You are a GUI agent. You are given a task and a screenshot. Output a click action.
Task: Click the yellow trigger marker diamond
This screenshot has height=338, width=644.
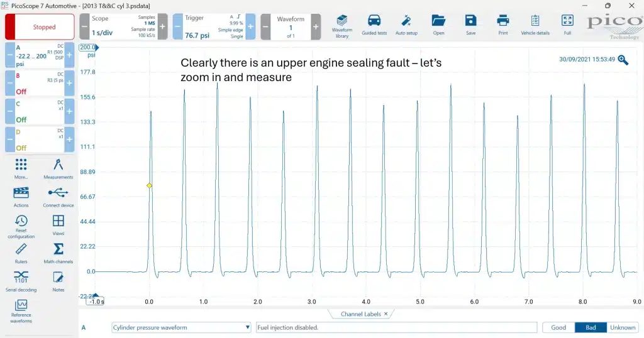click(x=150, y=185)
